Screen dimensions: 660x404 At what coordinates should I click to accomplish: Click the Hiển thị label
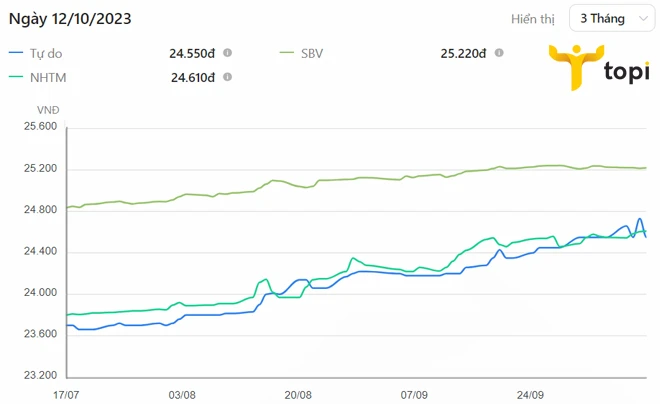[x=533, y=19]
